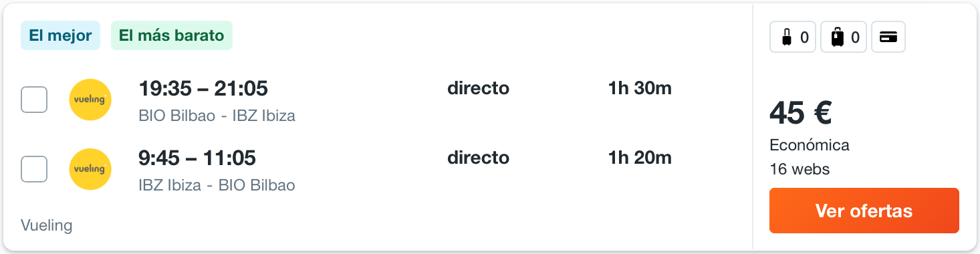980x254 pixels.
Task: Click the Vueling logo on return flight
Action: pos(90,169)
